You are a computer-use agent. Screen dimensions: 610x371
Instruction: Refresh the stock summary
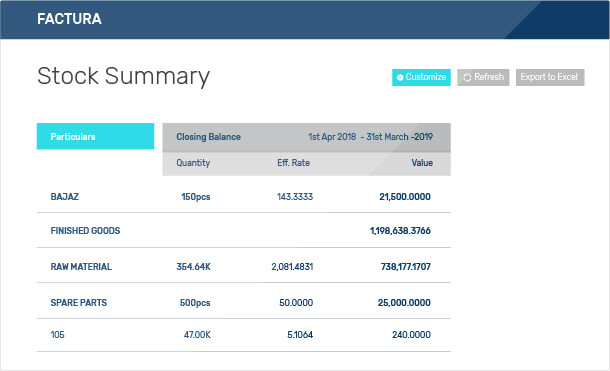pos(483,77)
